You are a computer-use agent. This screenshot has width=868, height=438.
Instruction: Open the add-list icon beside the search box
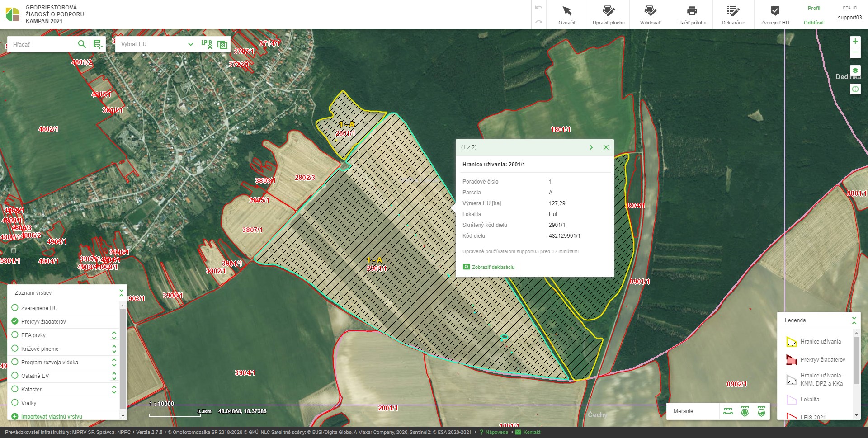click(98, 44)
